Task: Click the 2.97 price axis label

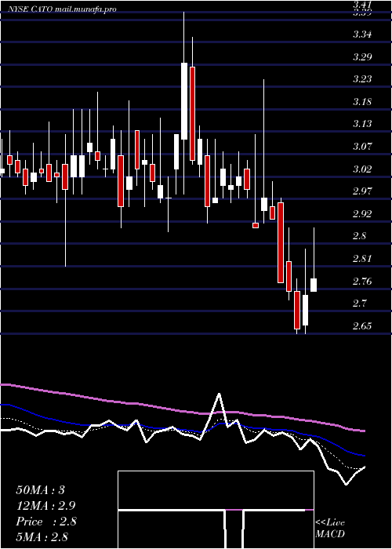Action: pyautogui.click(x=362, y=191)
